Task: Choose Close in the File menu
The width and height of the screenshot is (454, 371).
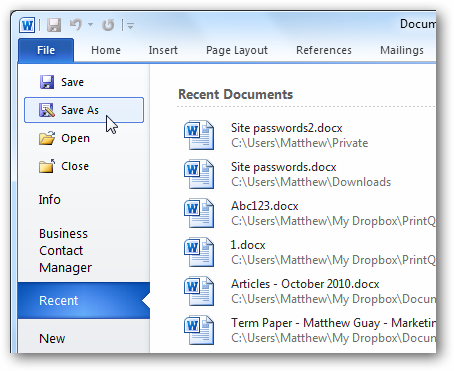Action: tap(75, 166)
